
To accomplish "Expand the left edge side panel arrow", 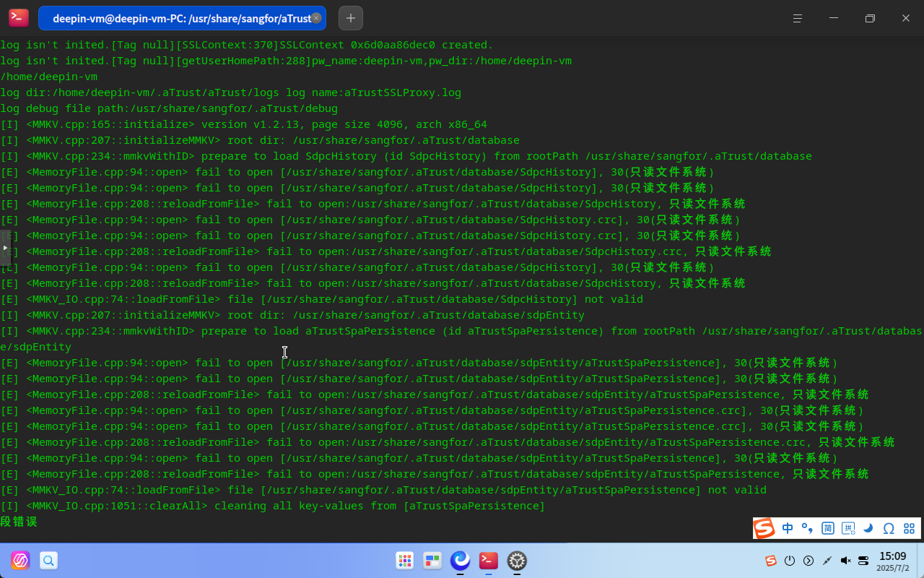I will [5, 247].
